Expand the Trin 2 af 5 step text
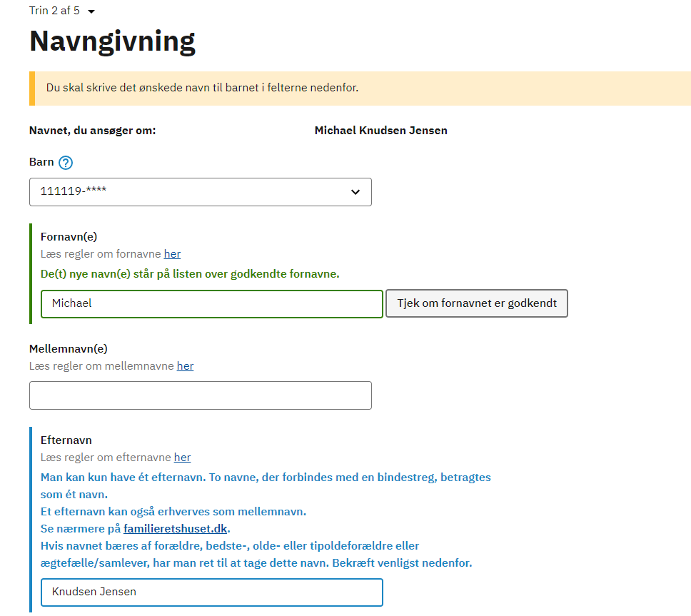Screen dimensions: 691x616 pyautogui.click(x=54, y=11)
